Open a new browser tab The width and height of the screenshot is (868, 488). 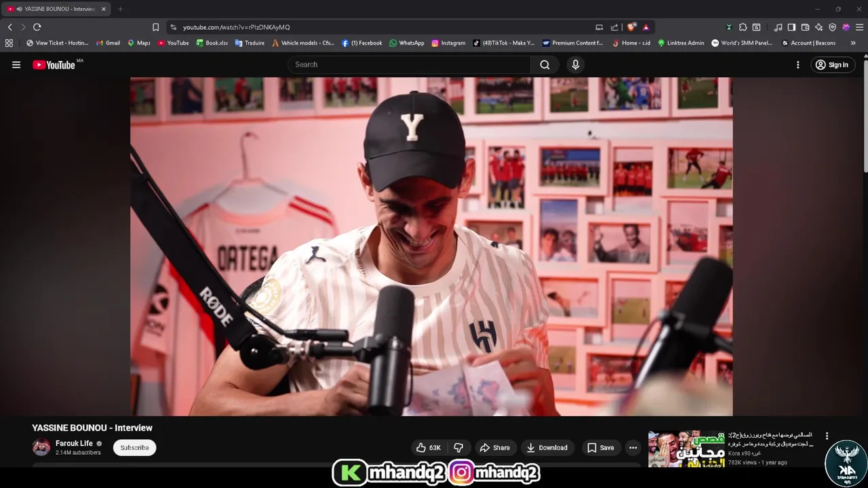[120, 9]
